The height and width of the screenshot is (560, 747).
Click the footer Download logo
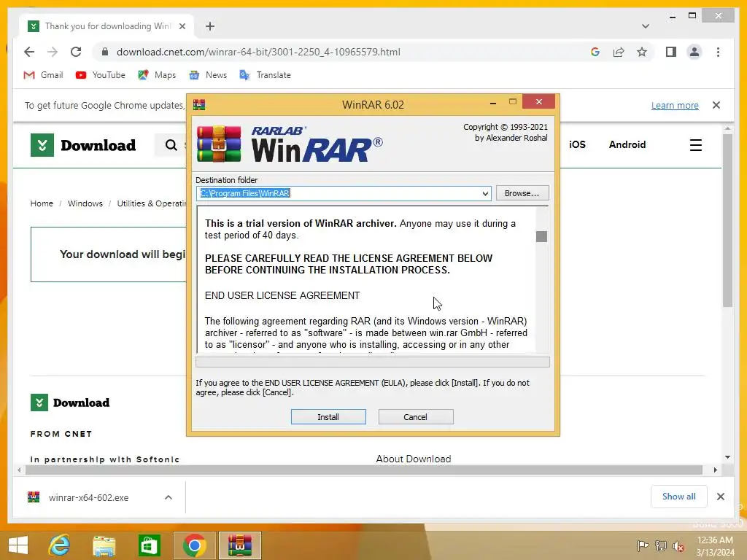click(70, 402)
